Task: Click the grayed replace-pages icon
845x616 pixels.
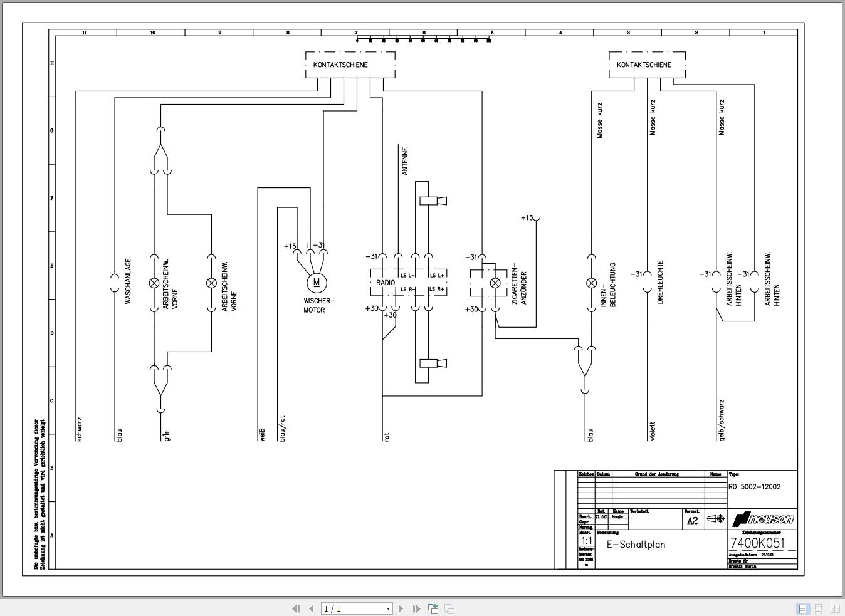Action: (x=449, y=608)
